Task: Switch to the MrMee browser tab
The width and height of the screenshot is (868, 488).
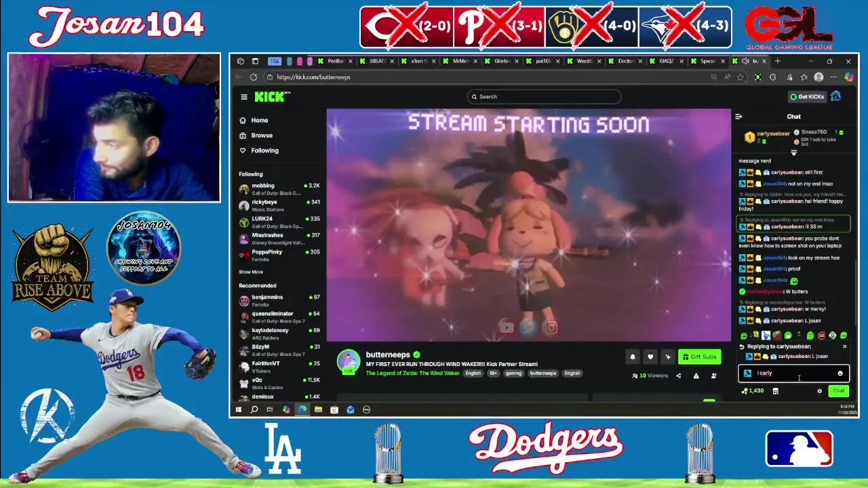Action: click(460, 61)
